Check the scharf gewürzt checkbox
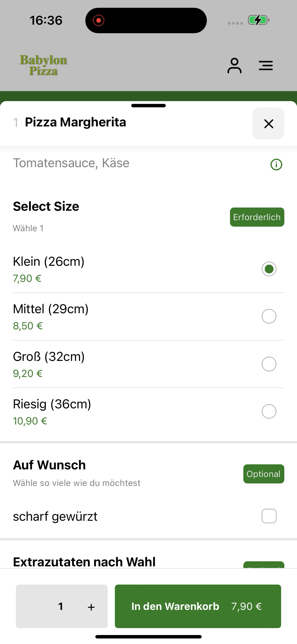This screenshot has width=297, height=644. [x=269, y=516]
